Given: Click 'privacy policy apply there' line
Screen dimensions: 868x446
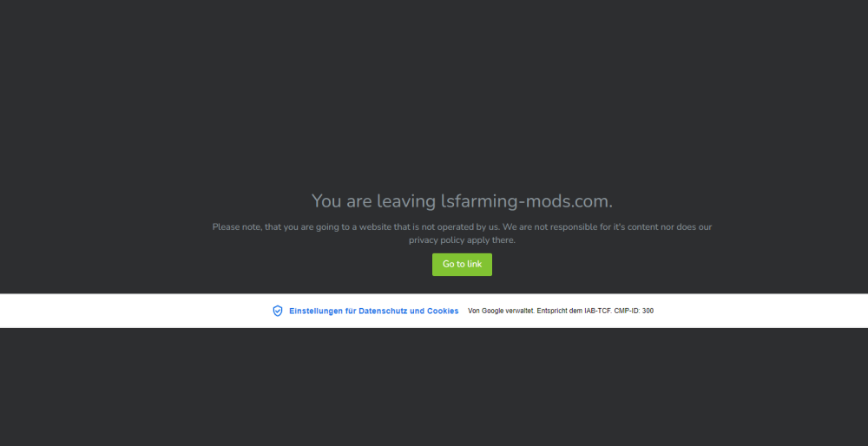Looking at the screenshot, I should (462, 240).
